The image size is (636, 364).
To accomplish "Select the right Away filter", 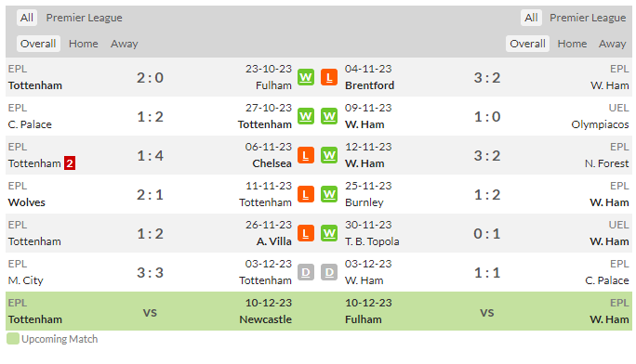I will point(612,44).
